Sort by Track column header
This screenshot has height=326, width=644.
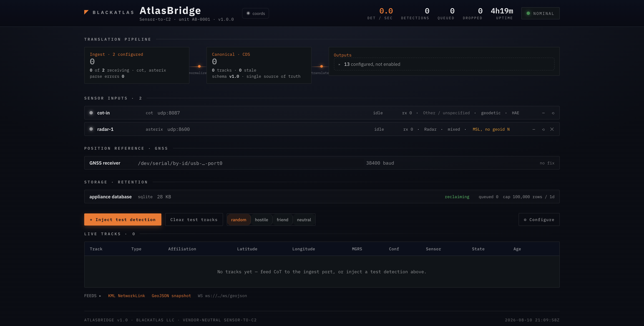[96, 249]
